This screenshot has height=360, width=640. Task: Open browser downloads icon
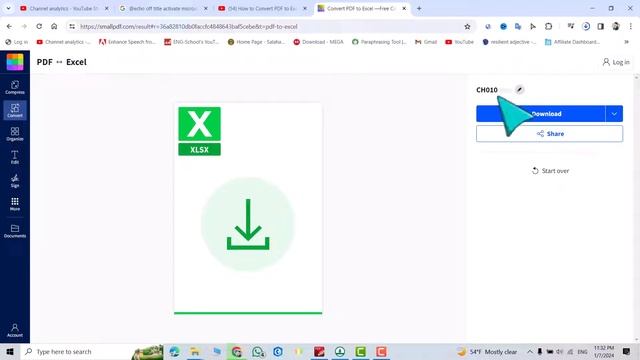pyautogui.click(x=586, y=26)
